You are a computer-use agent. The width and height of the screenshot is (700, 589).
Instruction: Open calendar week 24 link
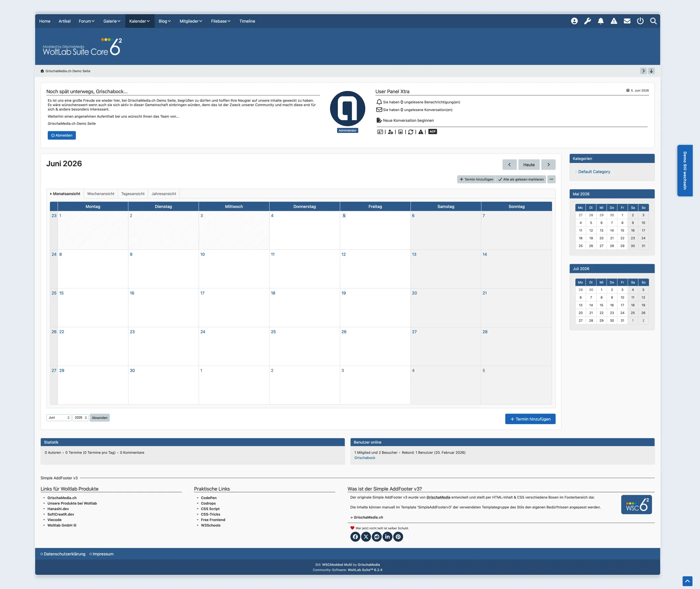[x=54, y=254]
